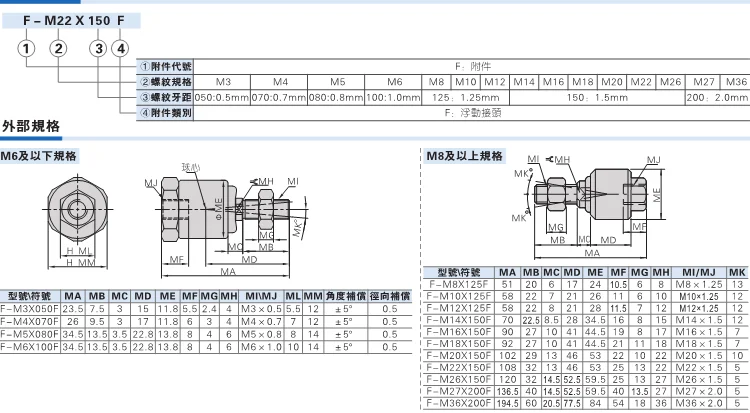
Task: Select the F-M20X150F row label
Action: (x=458, y=356)
